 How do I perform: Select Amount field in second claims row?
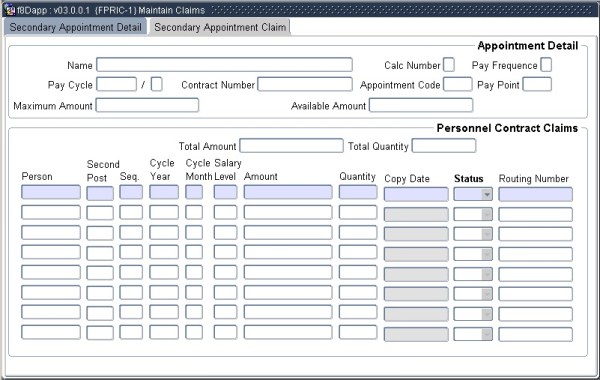point(288,212)
